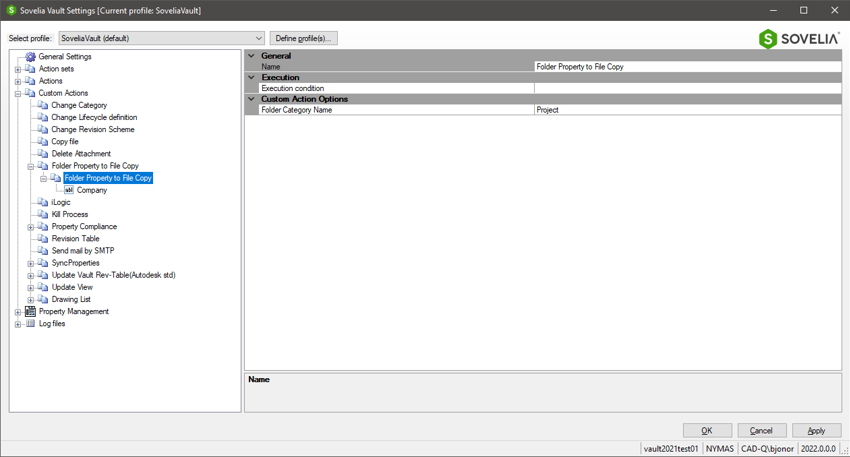This screenshot has height=457, width=850.
Task: Click the Update View icon
Action: click(x=43, y=287)
